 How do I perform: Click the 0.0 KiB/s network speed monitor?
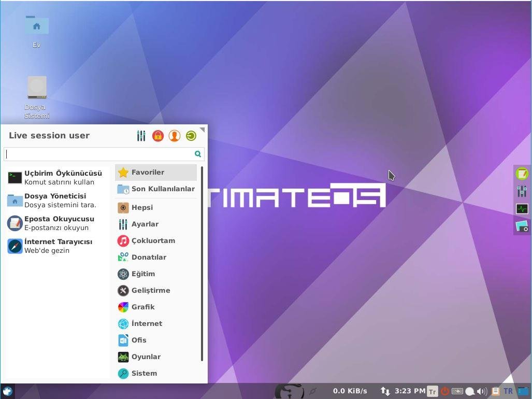350,391
